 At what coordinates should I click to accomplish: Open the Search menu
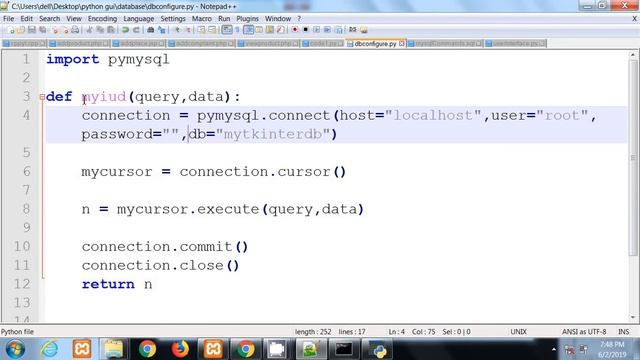coord(49,19)
